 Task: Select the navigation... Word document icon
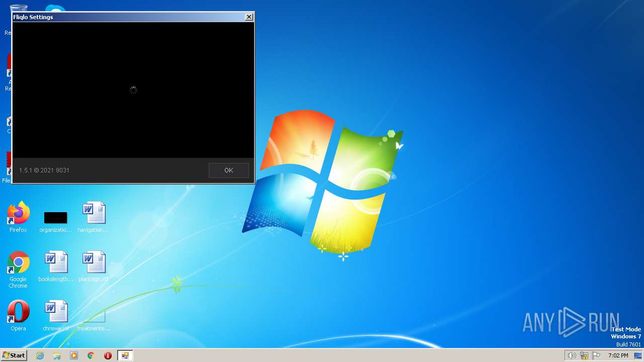tap(93, 217)
